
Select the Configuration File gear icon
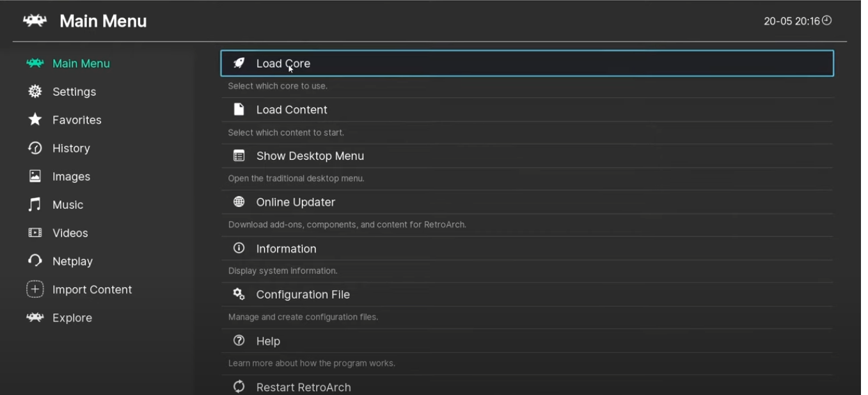(239, 294)
